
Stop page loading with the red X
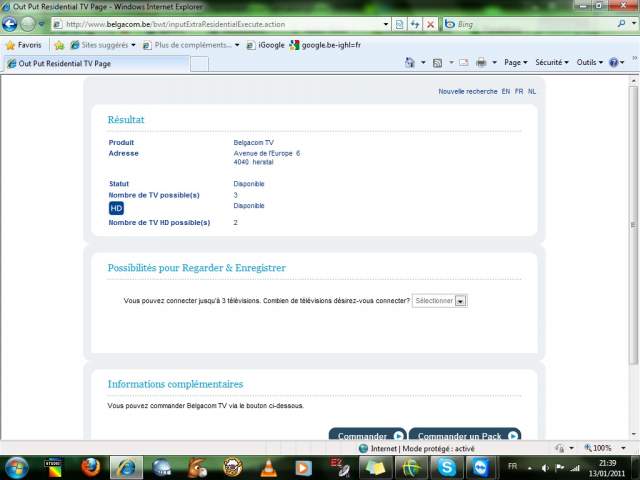point(430,24)
